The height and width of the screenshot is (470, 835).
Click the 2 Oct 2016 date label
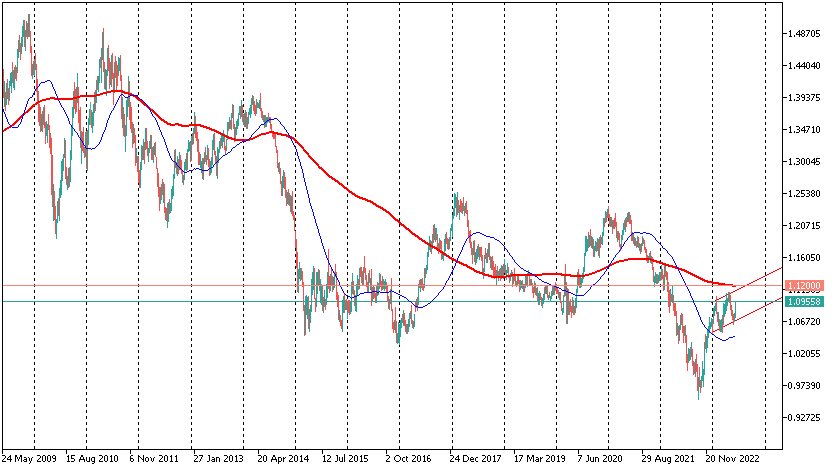411,461
